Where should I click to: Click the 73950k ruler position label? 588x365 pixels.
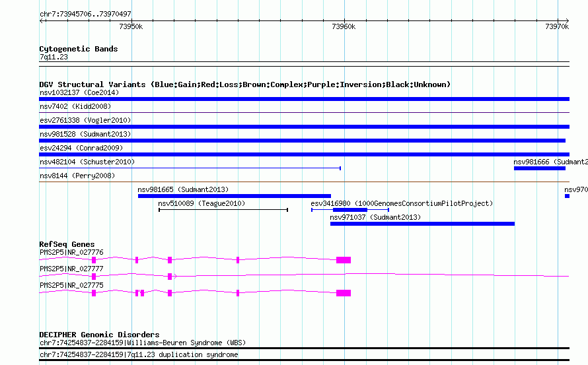pyautogui.click(x=131, y=26)
